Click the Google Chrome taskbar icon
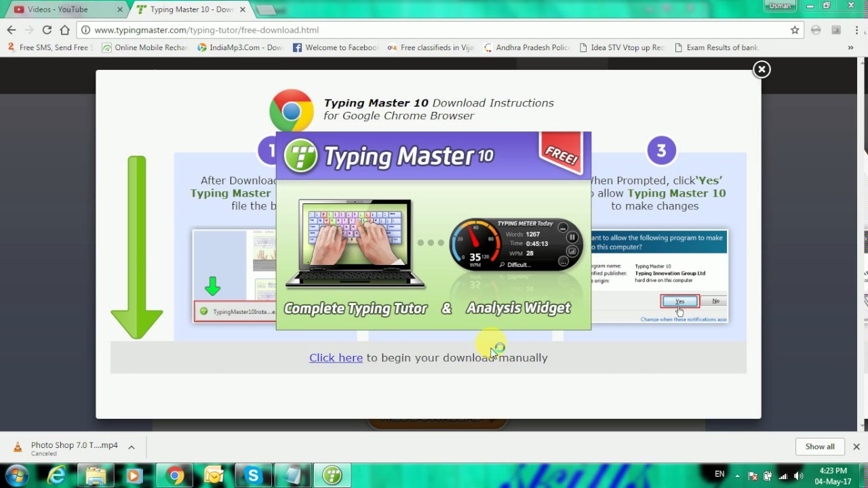 (x=175, y=476)
